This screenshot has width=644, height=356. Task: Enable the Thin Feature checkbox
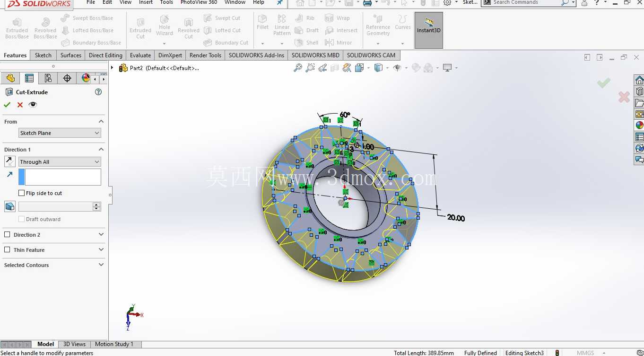(x=7, y=250)
